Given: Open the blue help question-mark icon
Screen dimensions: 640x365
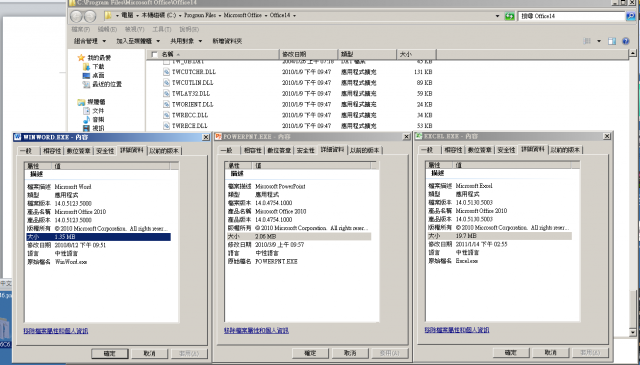Looking at the screenshot, I should coord(625,41).
